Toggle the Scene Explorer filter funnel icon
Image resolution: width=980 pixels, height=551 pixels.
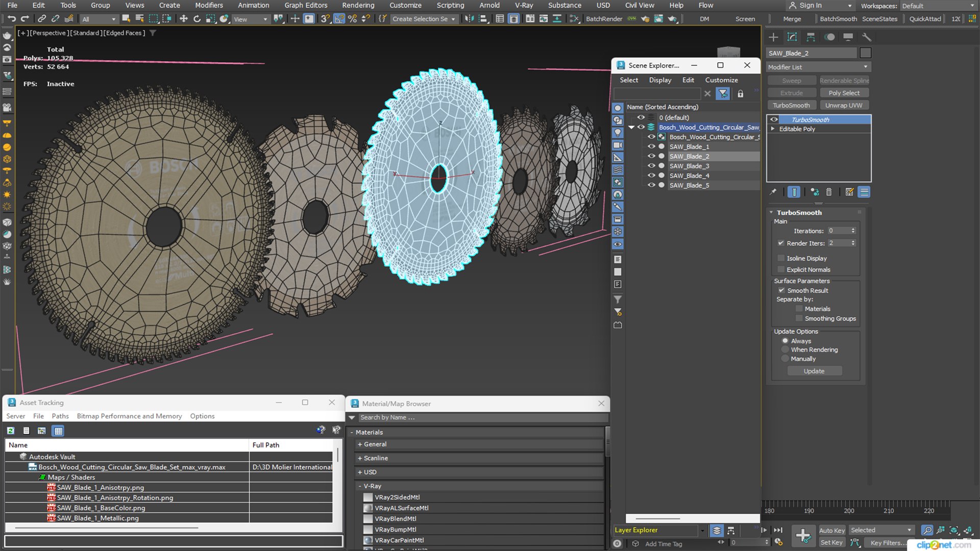pyautogui.click(x=723, y=94)
